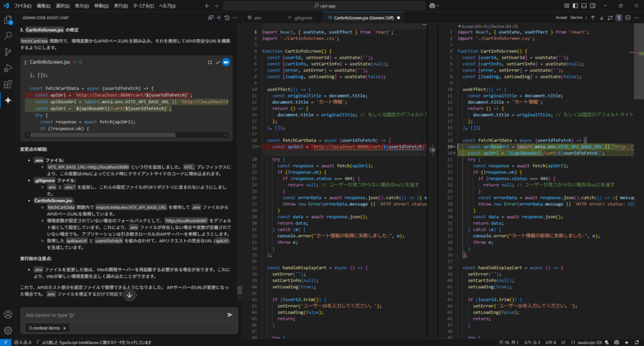The width and height of the screenshot is (644, 346).
Task: Go forward with the navigation right arrow
Action: (216, 6)
